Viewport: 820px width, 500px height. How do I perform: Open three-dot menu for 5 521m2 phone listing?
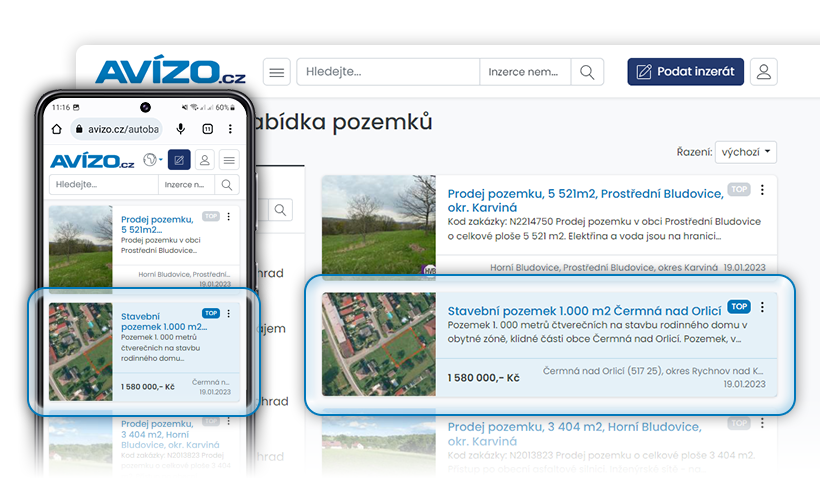click(x=229, y=217)
